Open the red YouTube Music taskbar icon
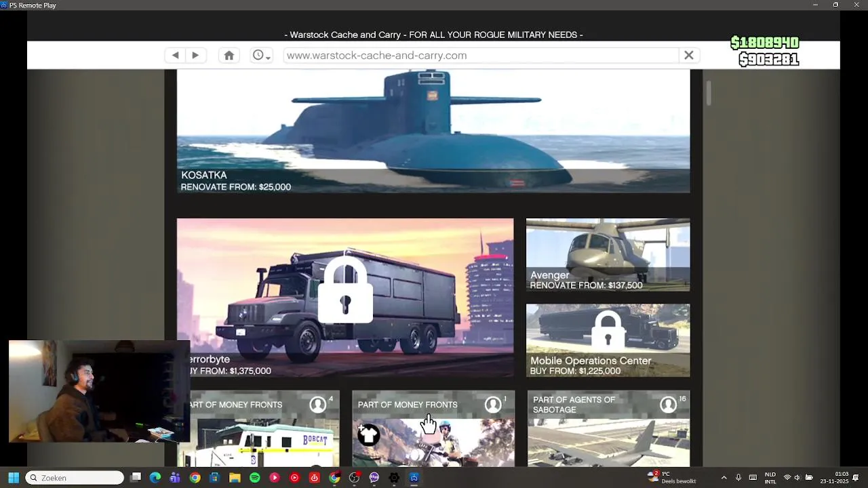 click(x=294, y=478)
